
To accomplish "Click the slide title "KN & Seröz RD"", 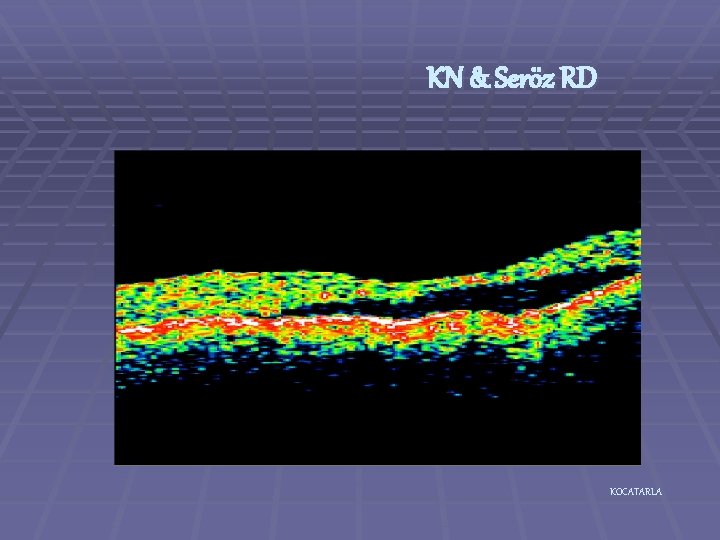I will pos(511,78).
